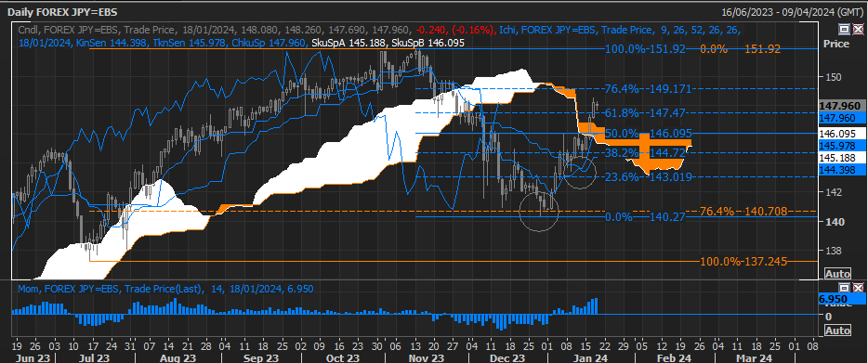
Task: Select the blue 100.0%-151.92 Fibonacci label
Action: coord(645,48)
